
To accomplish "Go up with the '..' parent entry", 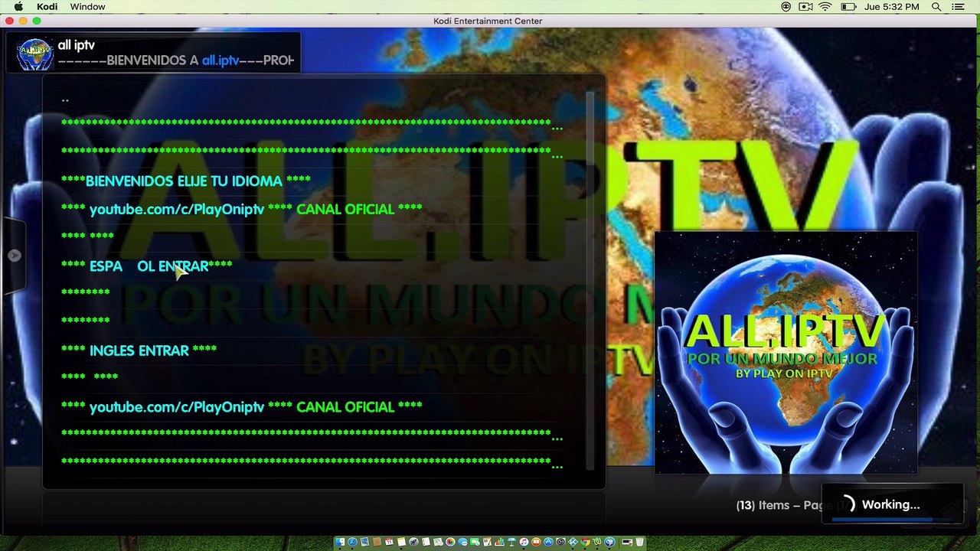I will 65,99.
